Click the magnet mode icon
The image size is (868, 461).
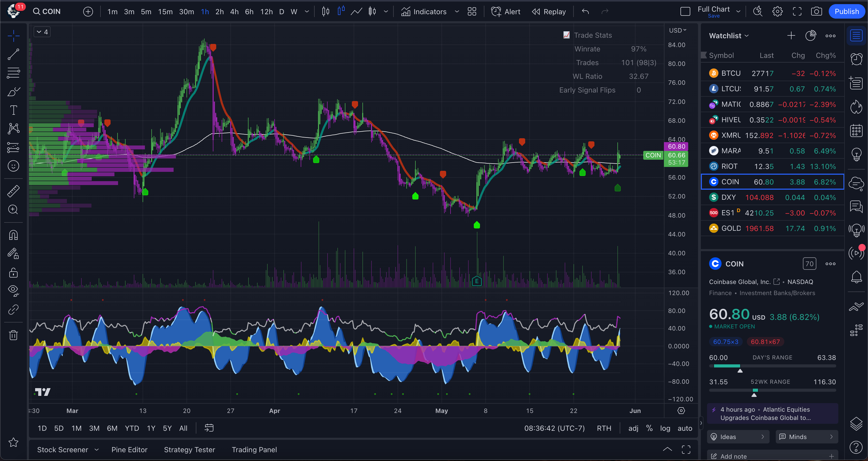pos(13,235)
